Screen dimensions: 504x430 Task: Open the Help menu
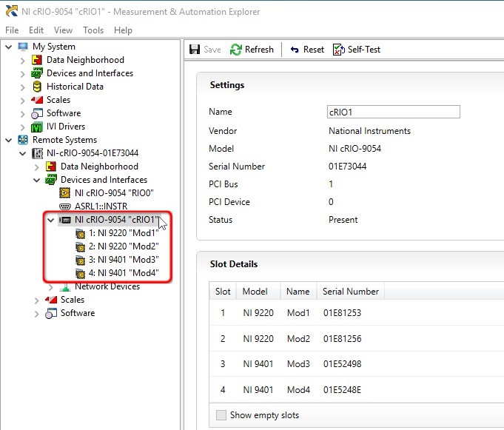point(123,30)
